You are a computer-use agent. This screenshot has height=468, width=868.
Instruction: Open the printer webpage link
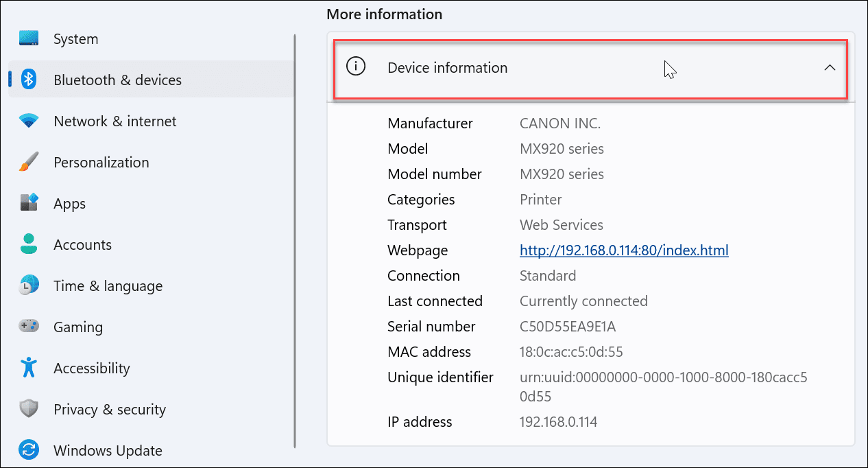tap(624, 250)
